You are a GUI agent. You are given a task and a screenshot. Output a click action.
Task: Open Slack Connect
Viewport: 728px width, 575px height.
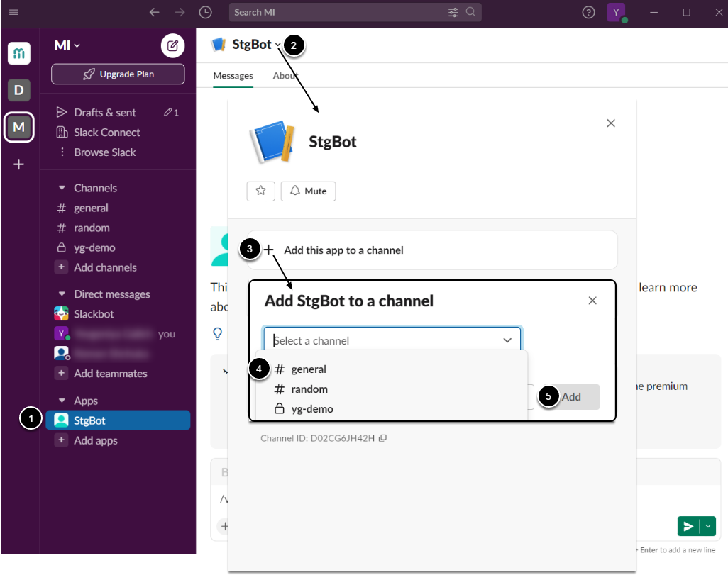(x=118, y=133)
